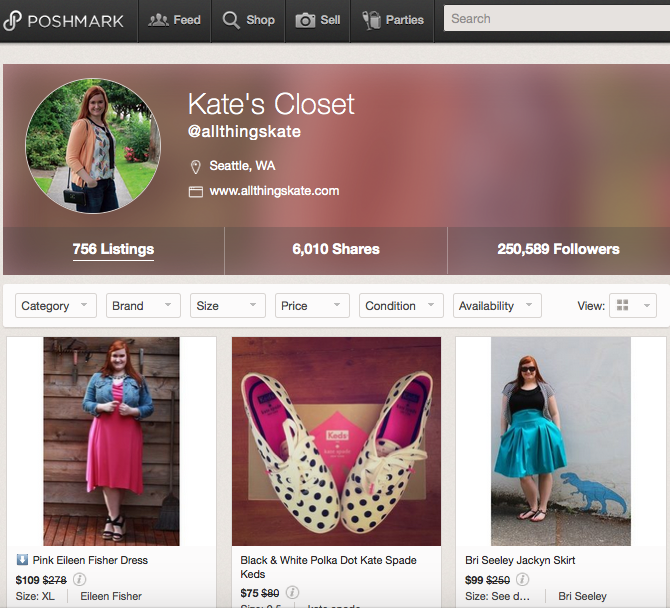Click the Seattle, WA location text

point(242,166)
